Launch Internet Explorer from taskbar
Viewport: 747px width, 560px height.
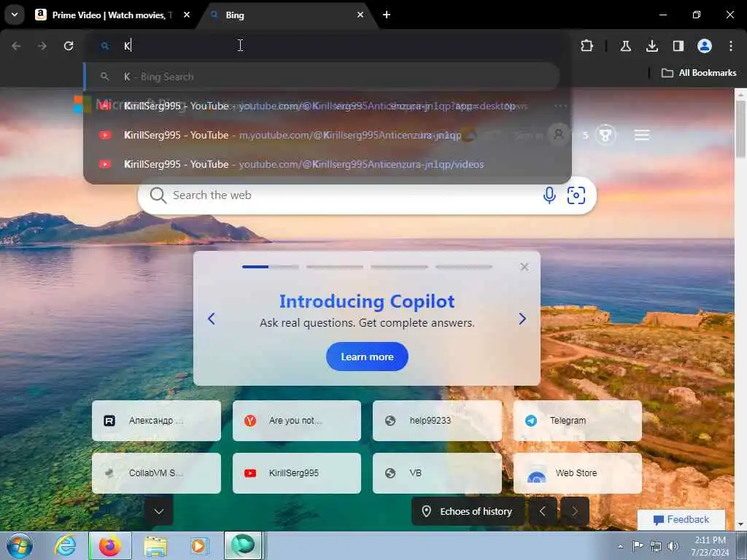coord(65,545)
